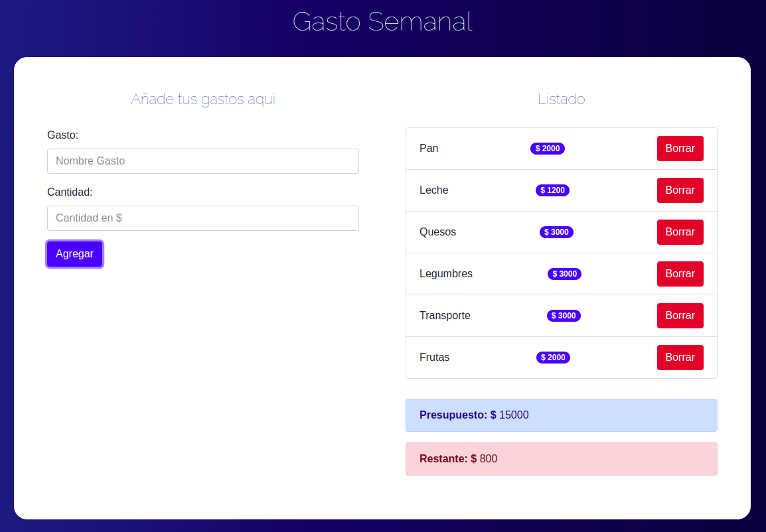Click the Presupuesto $ 15000 banner
766x532 pixels.
(x=561, y=415)
